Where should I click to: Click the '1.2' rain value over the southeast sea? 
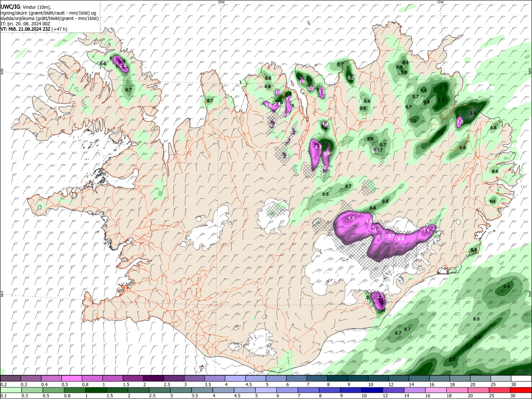click(469, 346)
